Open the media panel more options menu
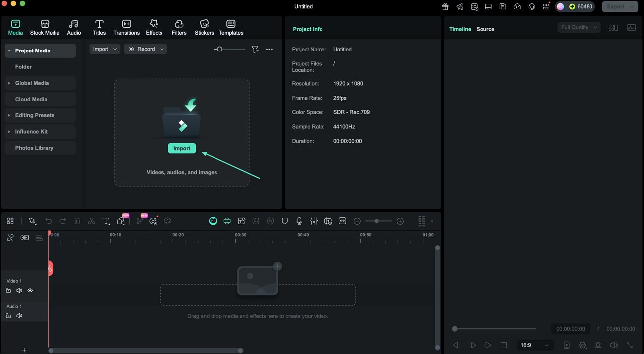The height and width of the screenshot is (354, 644). point(269,49)
